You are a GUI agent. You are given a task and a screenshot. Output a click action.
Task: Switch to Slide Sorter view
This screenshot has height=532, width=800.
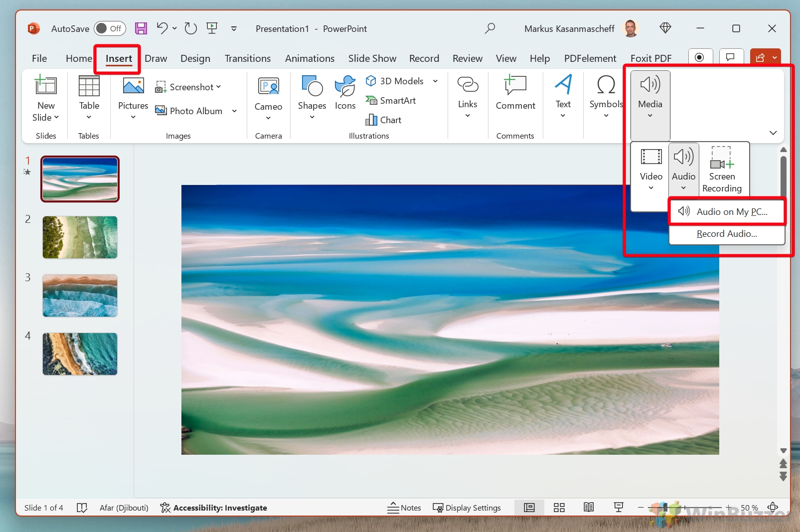559,508
